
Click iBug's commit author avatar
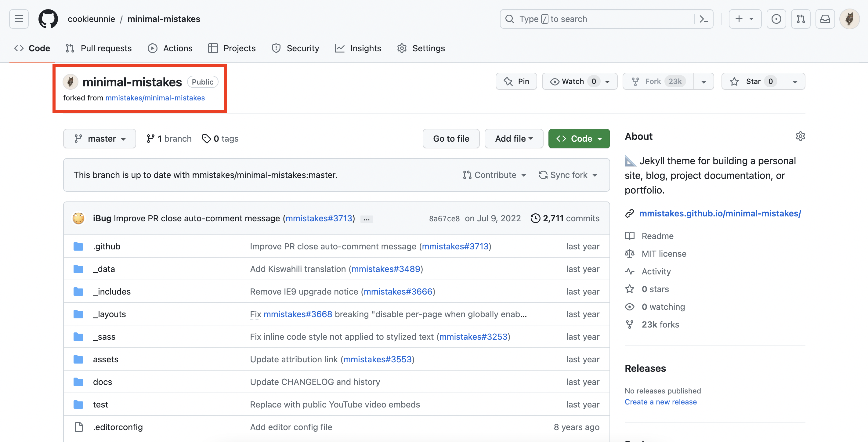78,218
